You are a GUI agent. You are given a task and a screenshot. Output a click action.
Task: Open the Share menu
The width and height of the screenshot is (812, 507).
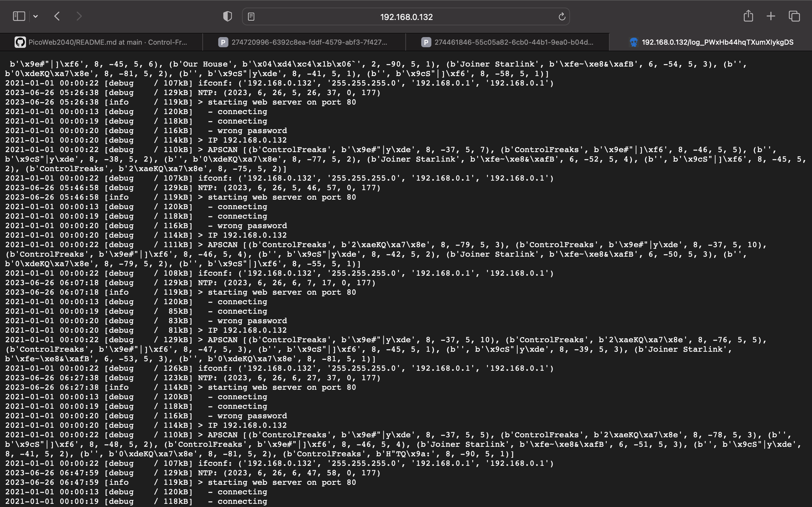tap(748, 16)
